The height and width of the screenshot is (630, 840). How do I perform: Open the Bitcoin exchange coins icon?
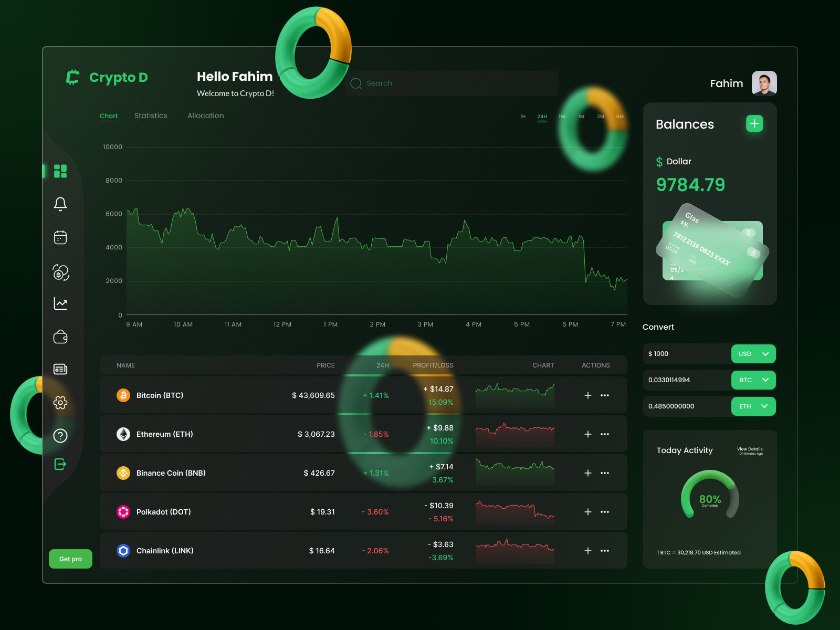[x=60, y=272]
